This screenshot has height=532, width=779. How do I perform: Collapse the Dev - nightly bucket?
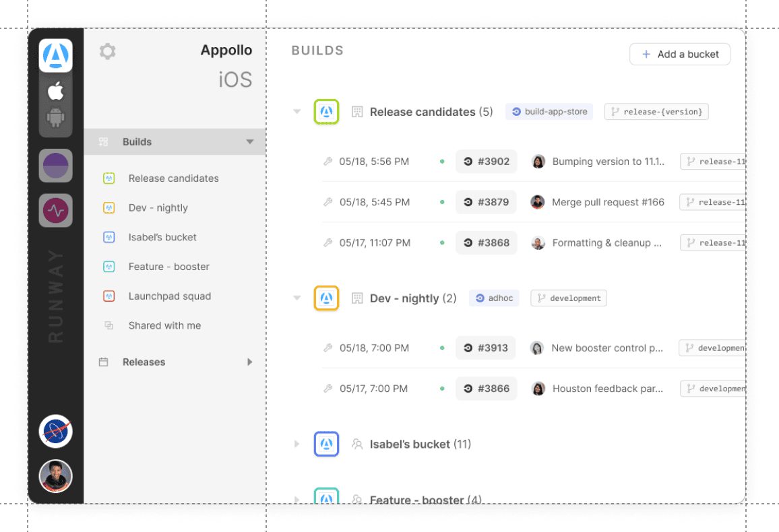(x=297, y=298)
